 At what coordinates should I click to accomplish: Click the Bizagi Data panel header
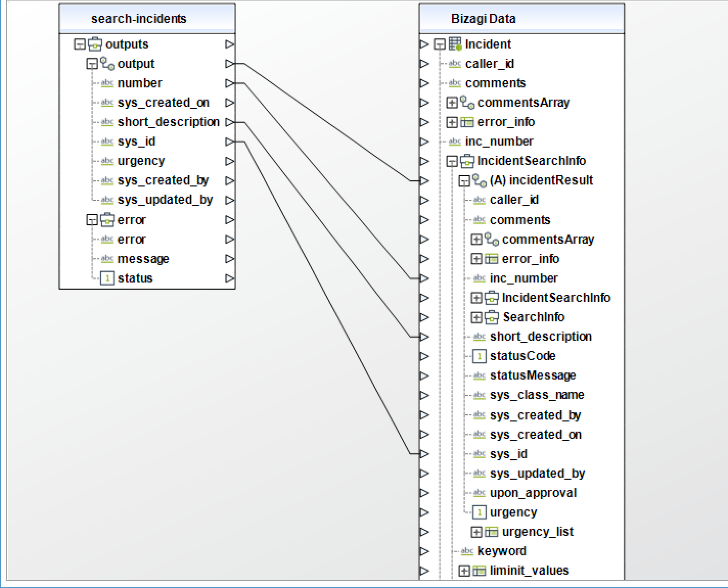pos(521,19)
